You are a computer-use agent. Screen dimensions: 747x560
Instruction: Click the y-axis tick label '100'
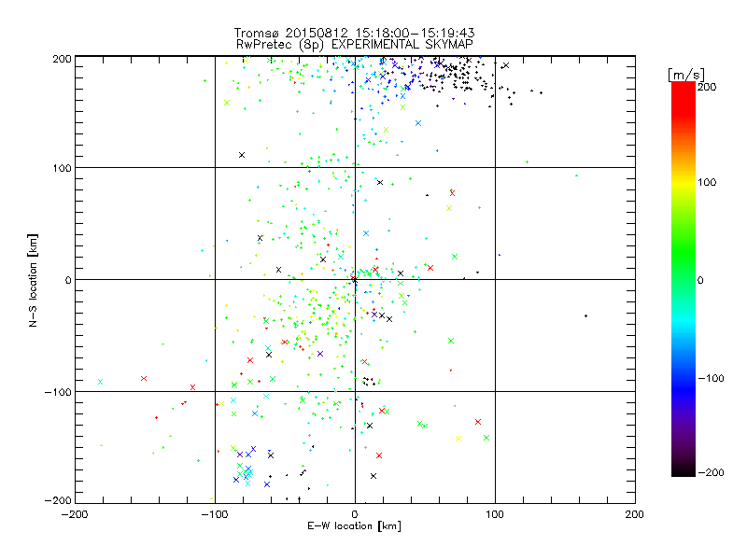[62, 169]
